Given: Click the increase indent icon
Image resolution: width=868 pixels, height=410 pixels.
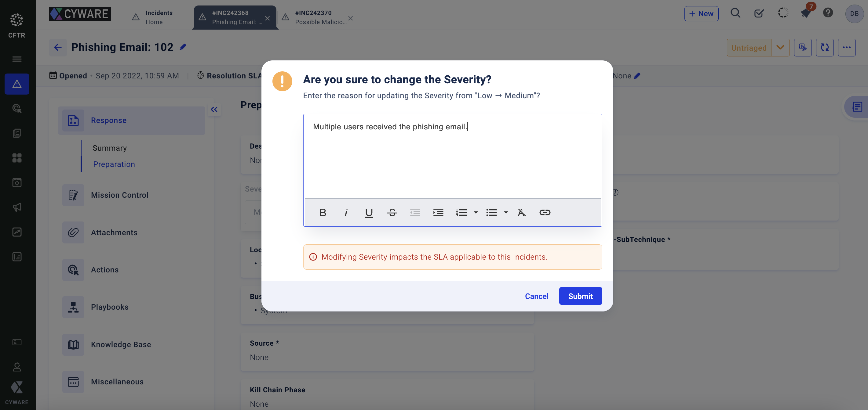Looking at the screenshot, I should (x=438, y=212).
